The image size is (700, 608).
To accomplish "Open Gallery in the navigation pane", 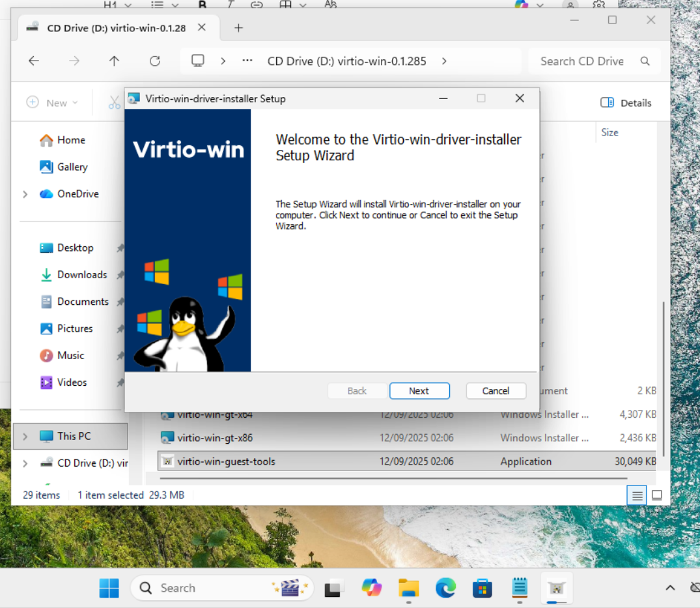I will coord(64,167).
